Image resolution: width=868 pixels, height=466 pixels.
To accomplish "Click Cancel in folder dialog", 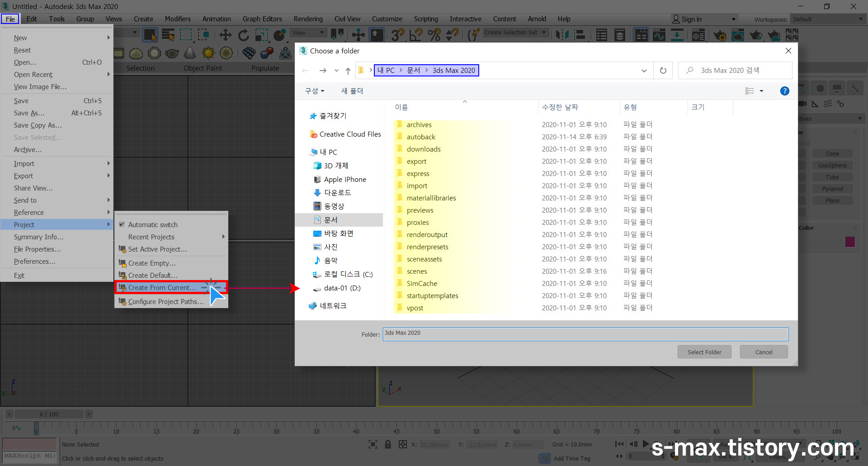I will (764, 352).
